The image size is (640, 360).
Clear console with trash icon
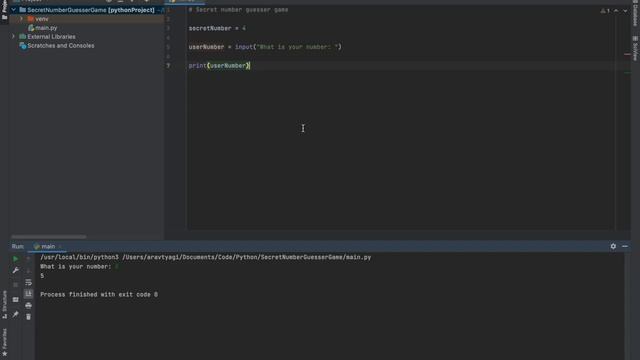point(28,317)
